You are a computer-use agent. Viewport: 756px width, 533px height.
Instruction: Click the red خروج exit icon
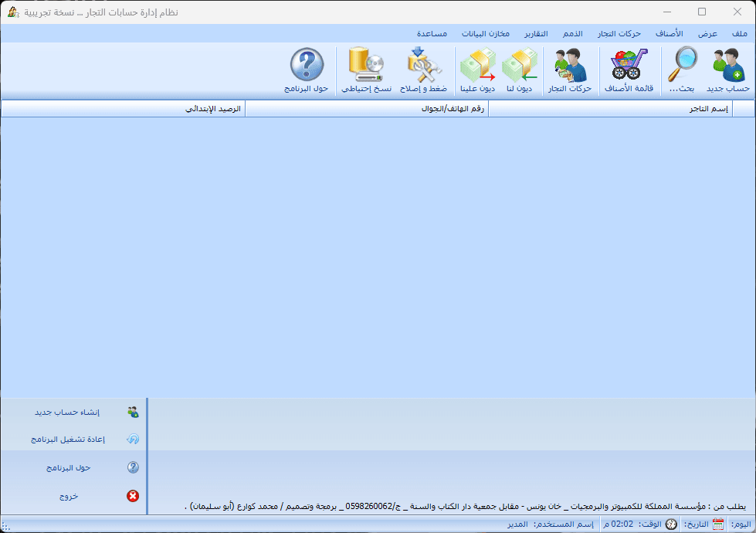[x=133, y=496]
